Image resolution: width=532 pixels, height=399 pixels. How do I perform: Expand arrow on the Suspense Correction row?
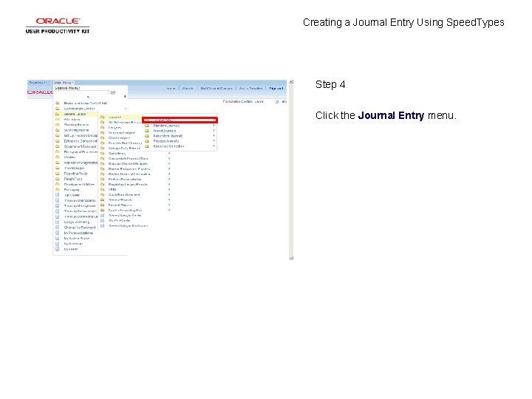point(214,146)
